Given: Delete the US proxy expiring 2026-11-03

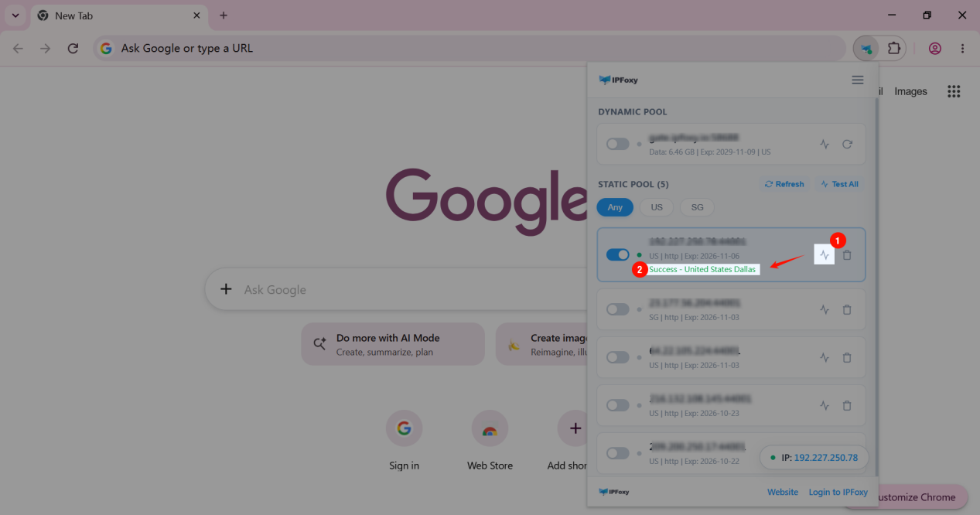Looking at the screenshot, I should (847, 357).
